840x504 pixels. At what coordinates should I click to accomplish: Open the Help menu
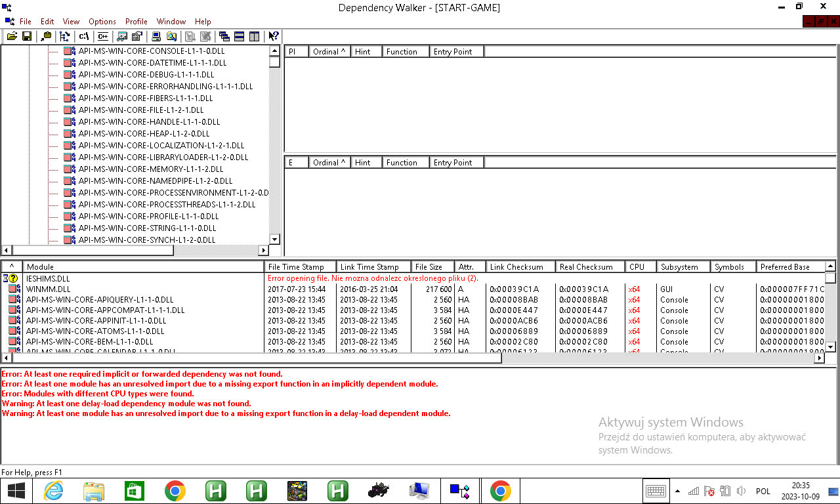click(203, 22)
